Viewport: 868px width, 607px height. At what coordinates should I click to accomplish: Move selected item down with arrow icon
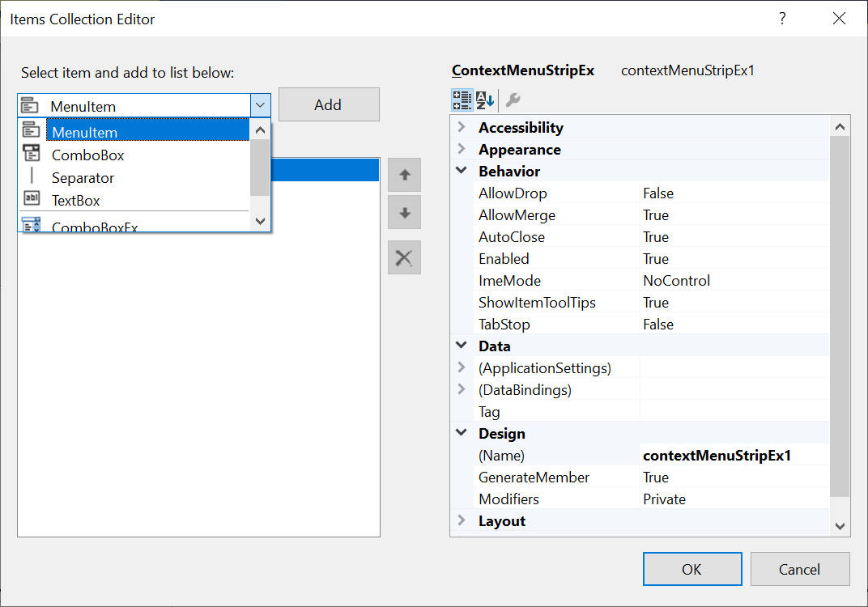coord(404,212)
